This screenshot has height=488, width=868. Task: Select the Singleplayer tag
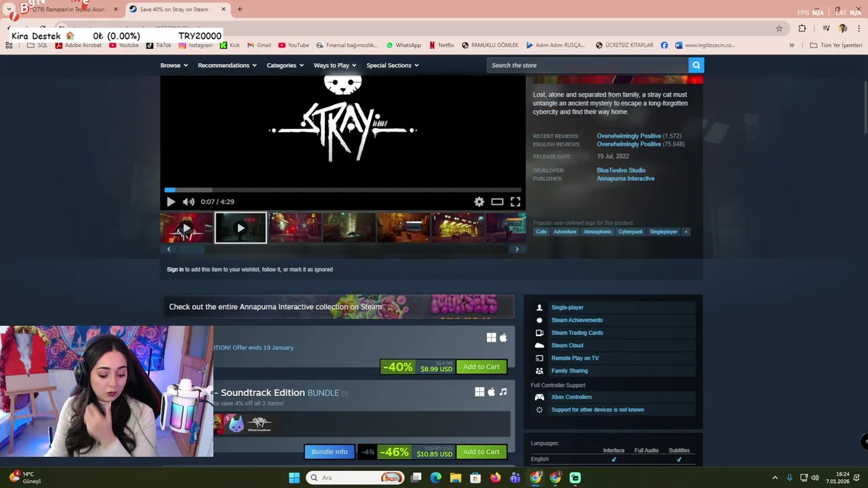click(x=663, y=232)
